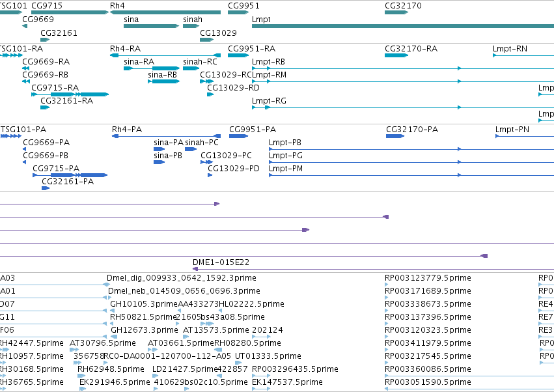Image resolution: width=554 pixels, height=392 pixels.
Task: Click the CG9669 gene label
Action: coord(38,20)
